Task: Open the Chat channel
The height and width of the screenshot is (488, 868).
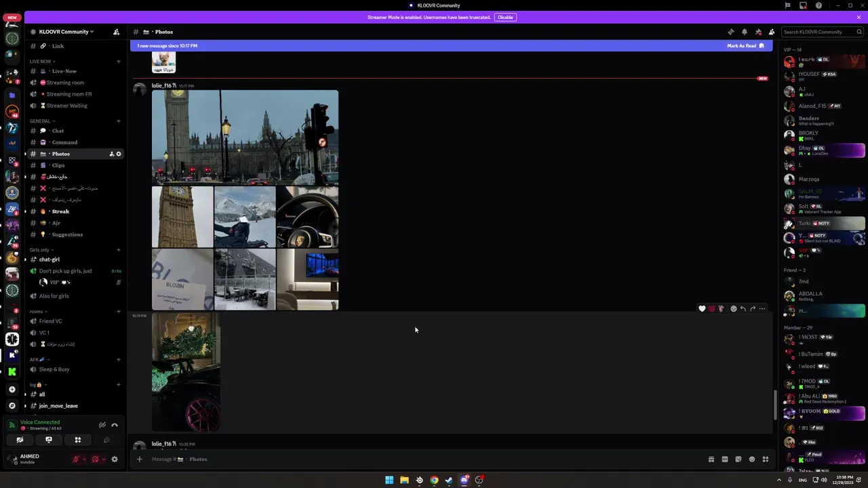Action: (76, 131)
